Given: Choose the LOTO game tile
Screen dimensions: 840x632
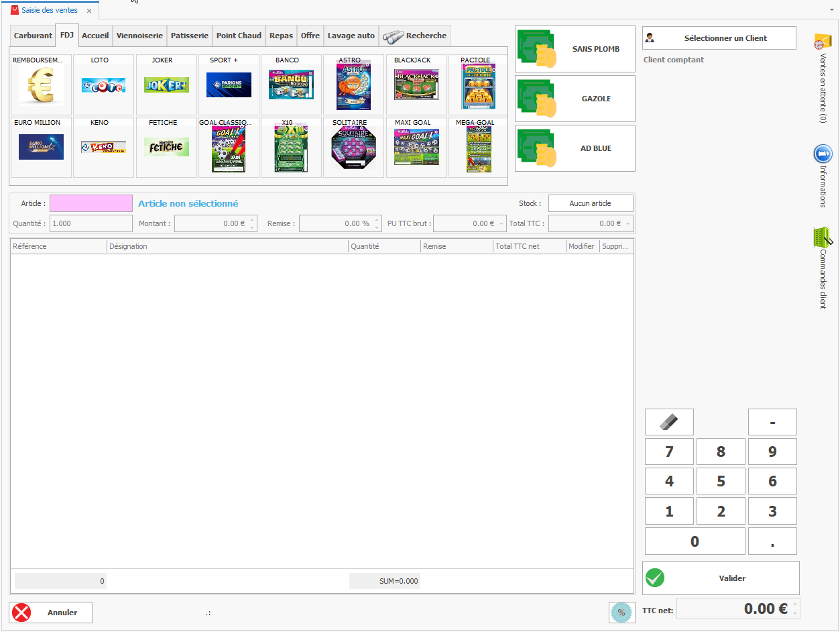Looking at the screenshot, I should click(103, 85).
